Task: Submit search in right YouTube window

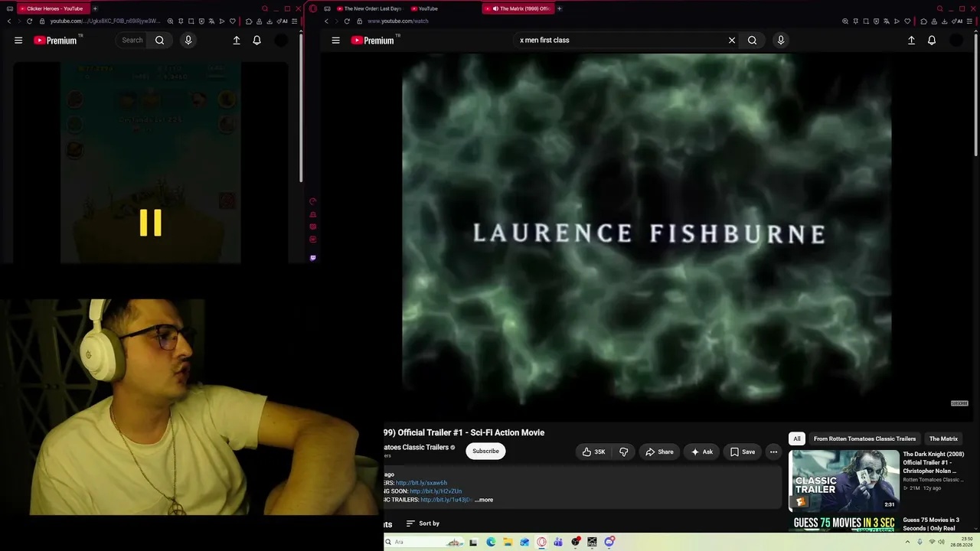Action: pos(752,41)
